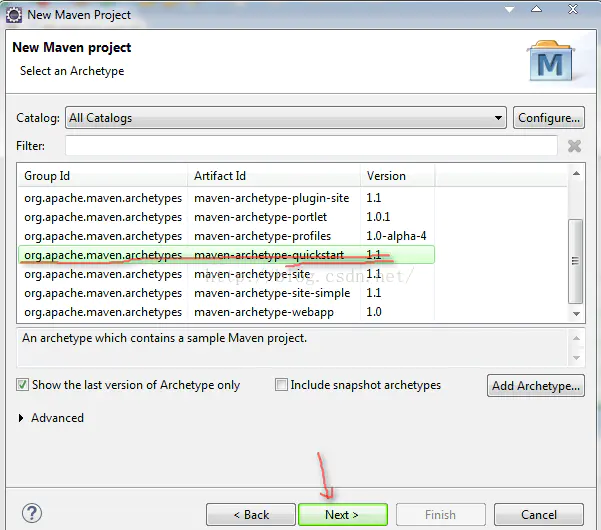
Task: Click the Configure... button
Action: [549, 118]
